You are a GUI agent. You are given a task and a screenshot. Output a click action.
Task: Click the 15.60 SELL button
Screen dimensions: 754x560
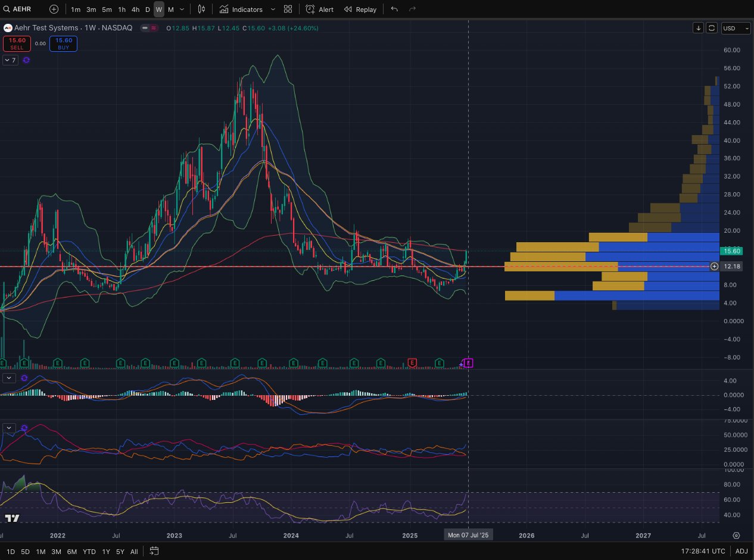(x=16, y=43)
